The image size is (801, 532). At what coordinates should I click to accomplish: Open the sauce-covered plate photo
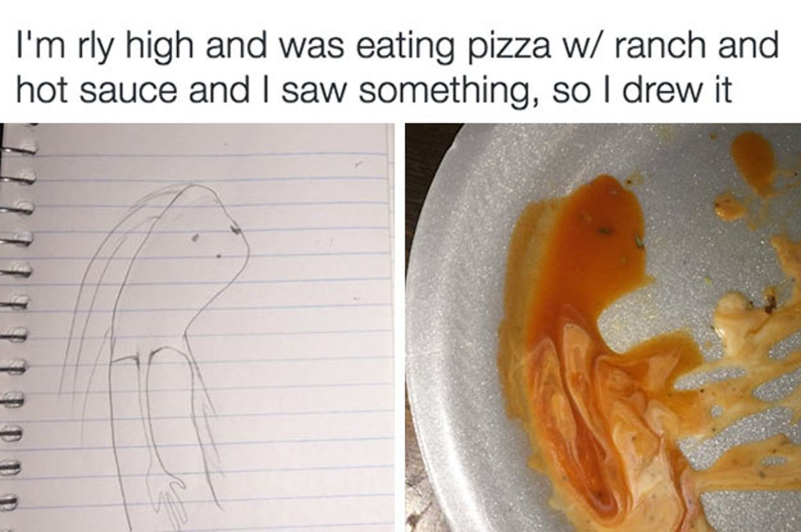[x=603, y=327]
